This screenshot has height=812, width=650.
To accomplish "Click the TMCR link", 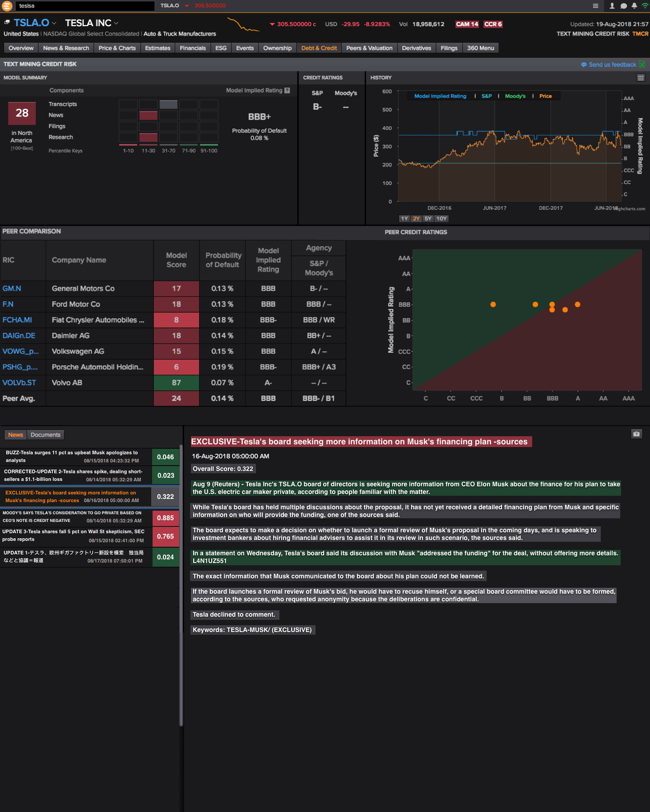I will (640, 34).
